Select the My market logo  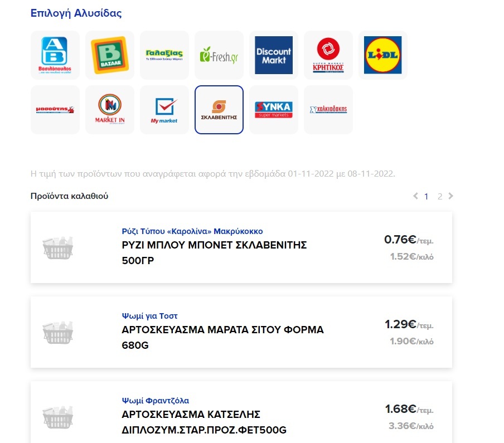[164, 109]
